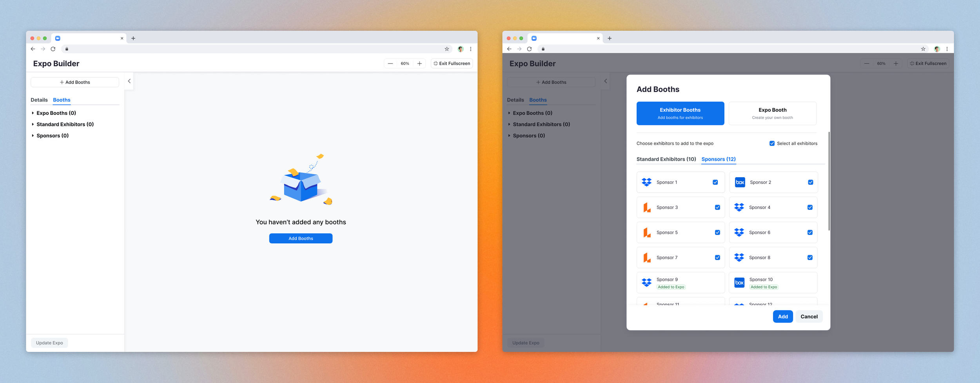The height and width of the screenshot is (383, 980).
Task: Click Sponsor 3 orange logo
Action: (647, 207)
